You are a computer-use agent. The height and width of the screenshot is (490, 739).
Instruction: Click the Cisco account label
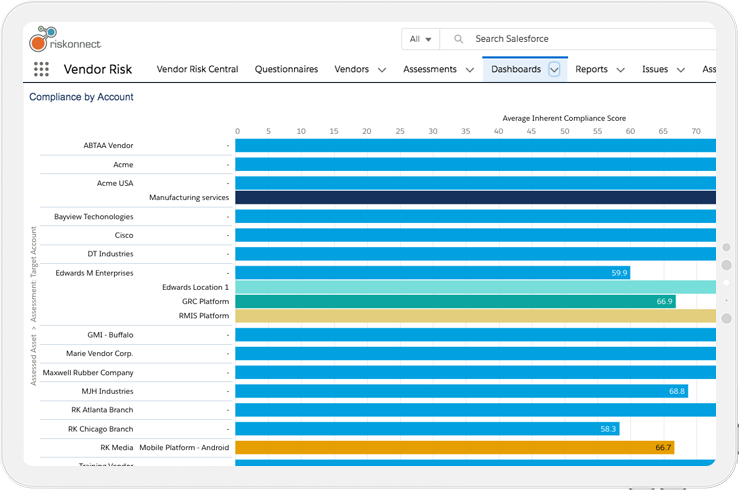tap(124, 235)
